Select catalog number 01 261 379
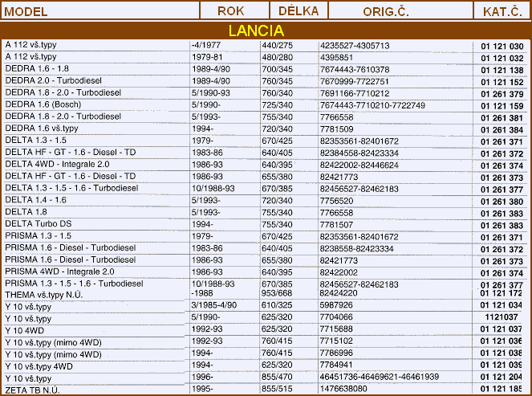 click(x=502, y=94)
